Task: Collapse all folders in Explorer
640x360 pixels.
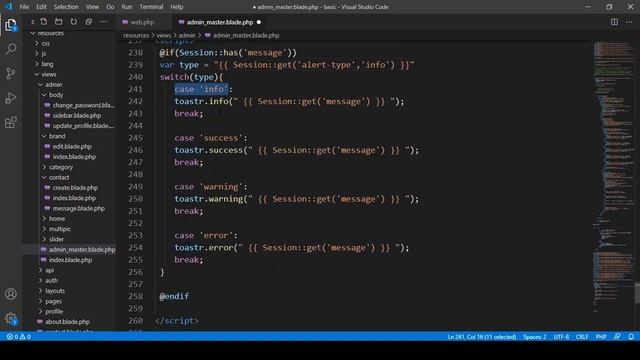Action: (89, 22)
